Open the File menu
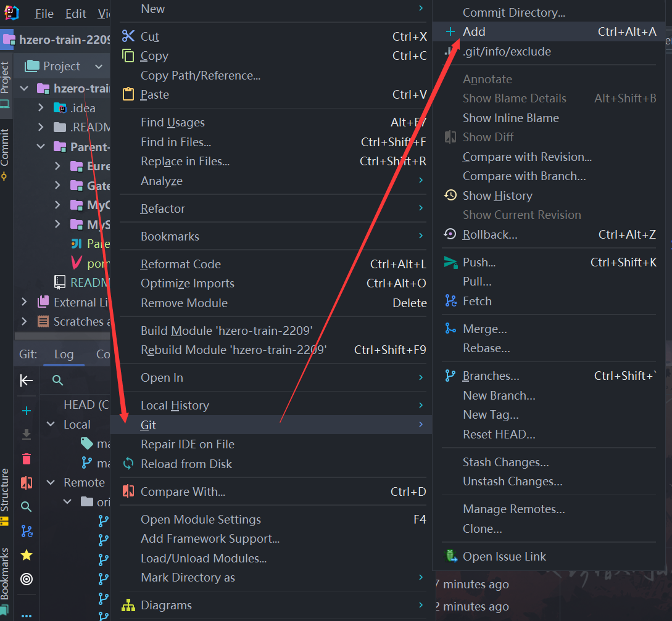This screenshot has height=621, width=672. coord(44,14)
